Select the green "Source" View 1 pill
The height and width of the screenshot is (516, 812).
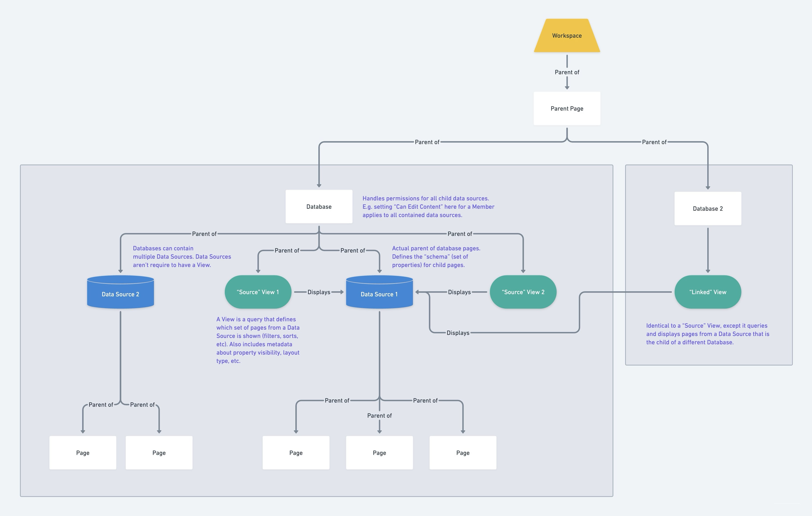(x=258, y=292)
